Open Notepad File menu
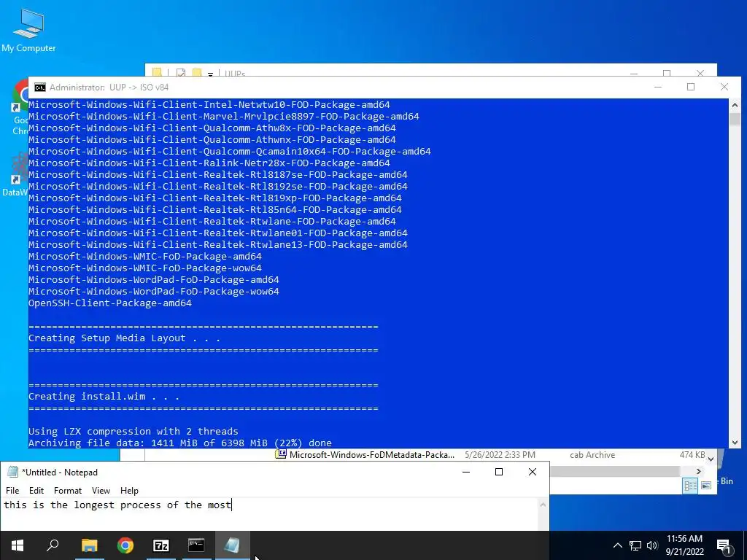Image resolution: width=747 pixels, height=560 pixels. click(x=12, y=491)
